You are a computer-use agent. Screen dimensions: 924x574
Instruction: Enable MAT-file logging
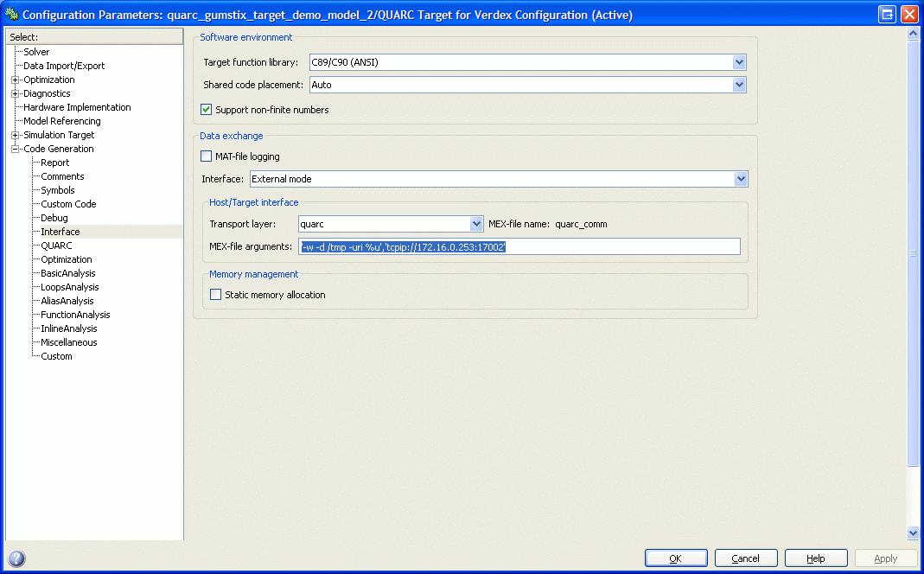(x=206, y=156)
